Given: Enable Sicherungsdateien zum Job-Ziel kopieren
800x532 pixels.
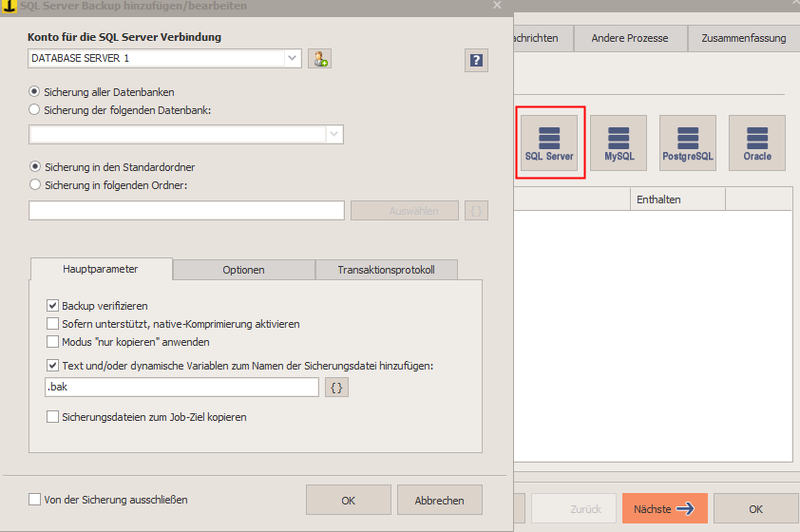Looking at the screenshot, I should [x=52, y=417].
